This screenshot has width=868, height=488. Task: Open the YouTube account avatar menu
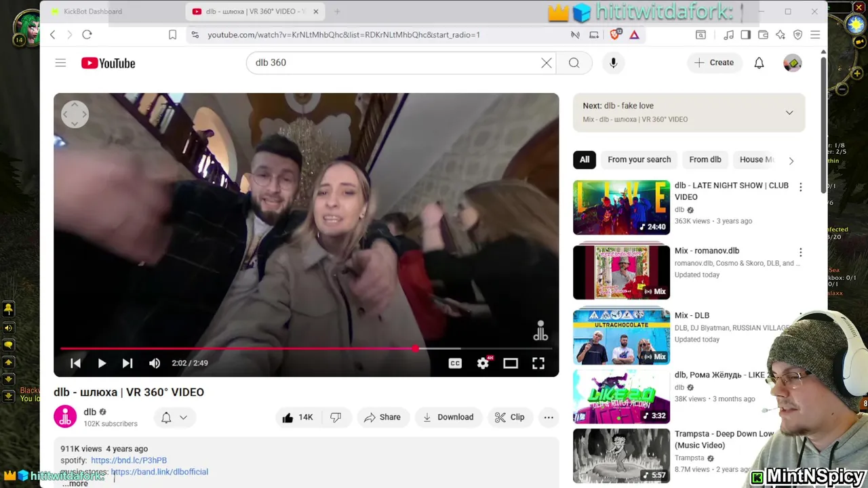pos(792,63)
